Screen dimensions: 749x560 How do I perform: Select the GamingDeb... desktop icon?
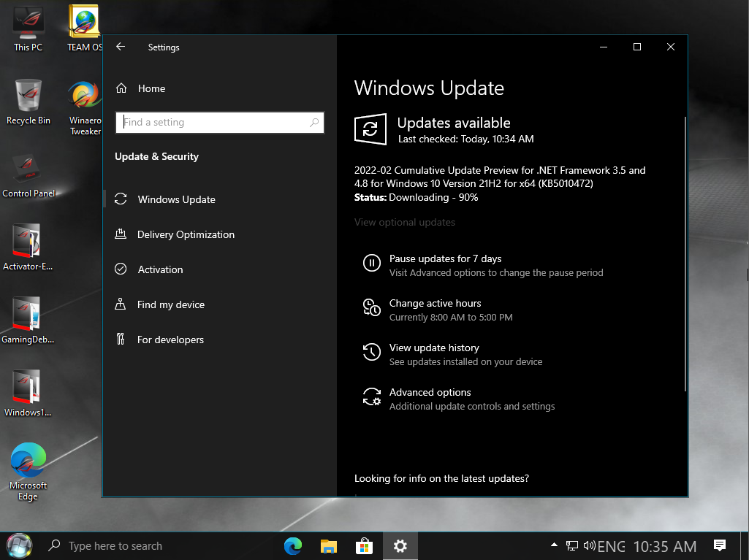28,321
